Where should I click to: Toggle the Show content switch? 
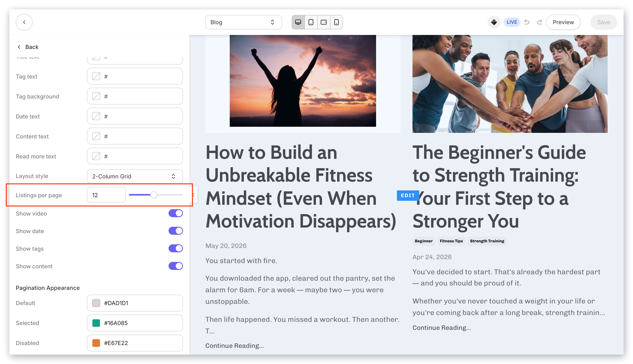click(175, 266)
